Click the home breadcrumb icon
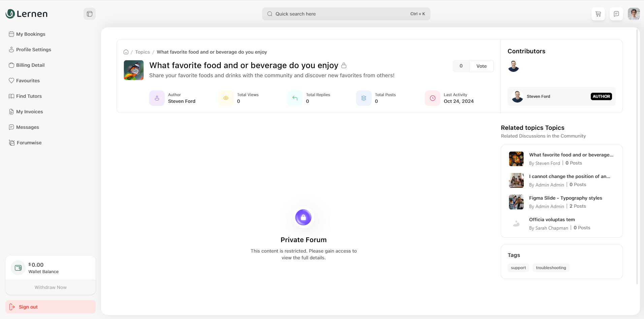644x319 pixels. (126, 52)
